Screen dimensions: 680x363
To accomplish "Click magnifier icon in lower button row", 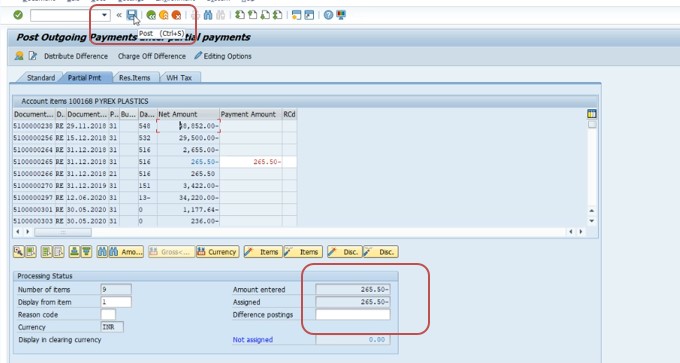I will (19, 252).
